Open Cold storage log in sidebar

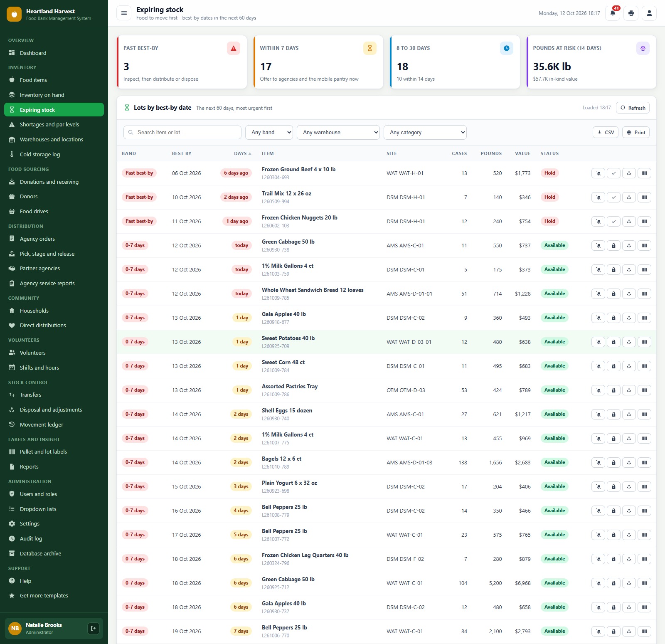pyautogui.click(x=54, y=154)
